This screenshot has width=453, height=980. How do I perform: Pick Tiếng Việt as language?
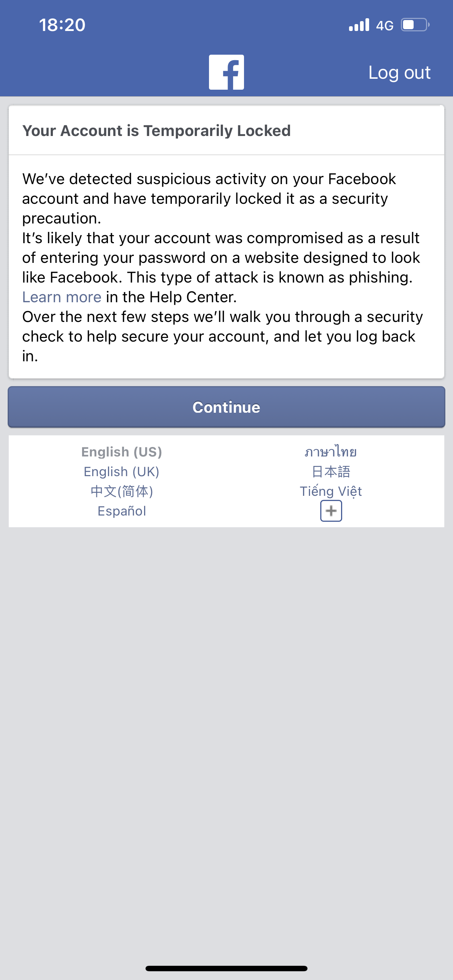(x=330, y=491)
